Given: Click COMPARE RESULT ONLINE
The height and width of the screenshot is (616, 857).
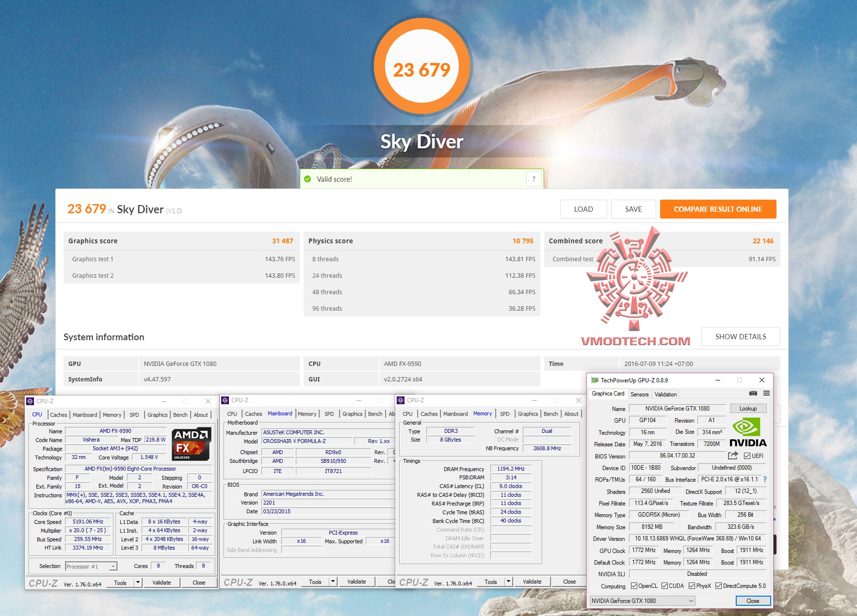Looking at the screenshot, I should click(x=718, y=209).
